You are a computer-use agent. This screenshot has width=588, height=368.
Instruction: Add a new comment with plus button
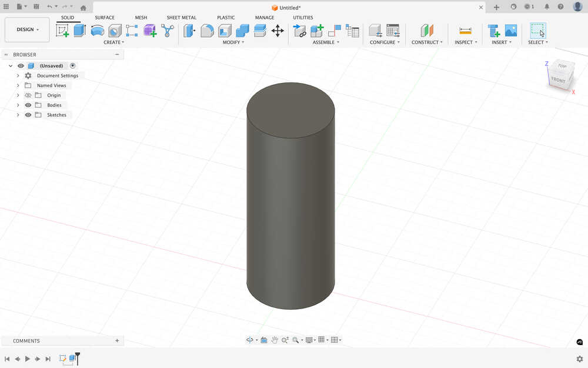(117, 340)
